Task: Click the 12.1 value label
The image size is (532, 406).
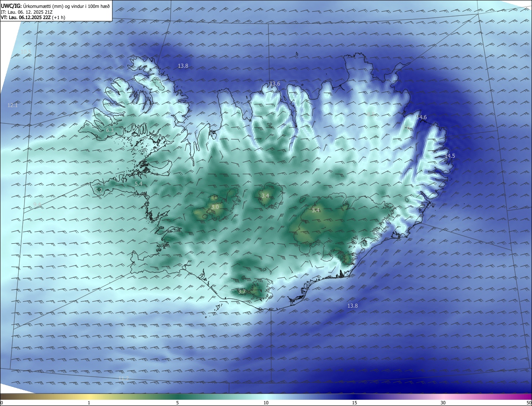Action: tap(12, 105)
